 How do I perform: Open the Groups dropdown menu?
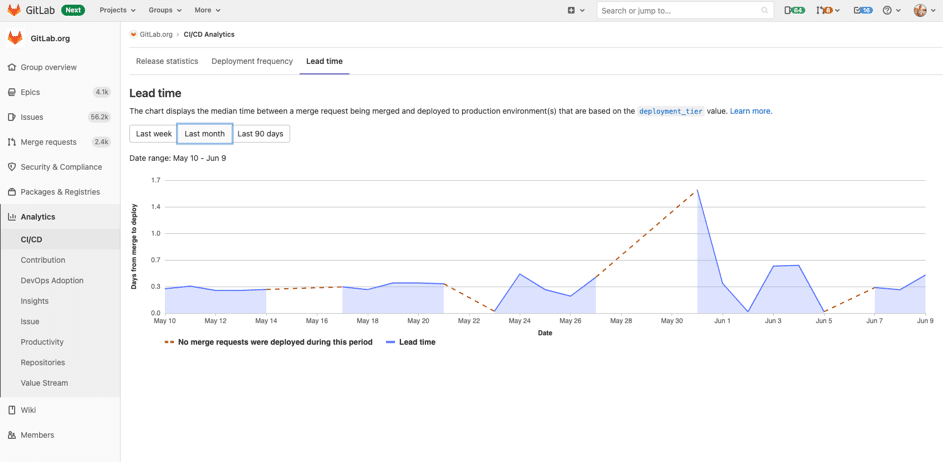click(x=165, y=10)
